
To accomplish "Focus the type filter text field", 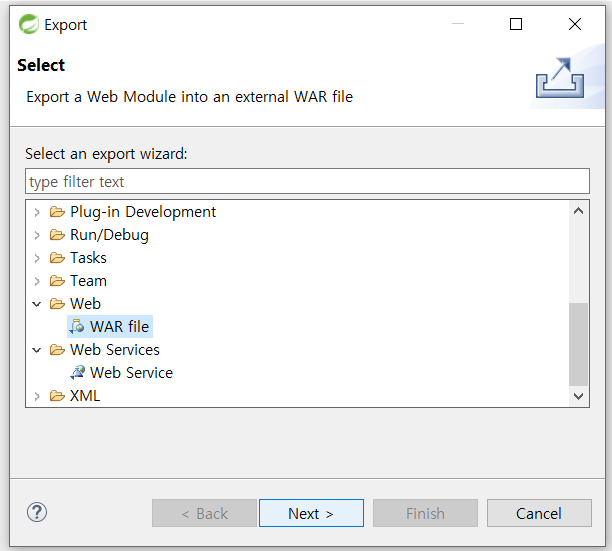I will pos(307,181).
